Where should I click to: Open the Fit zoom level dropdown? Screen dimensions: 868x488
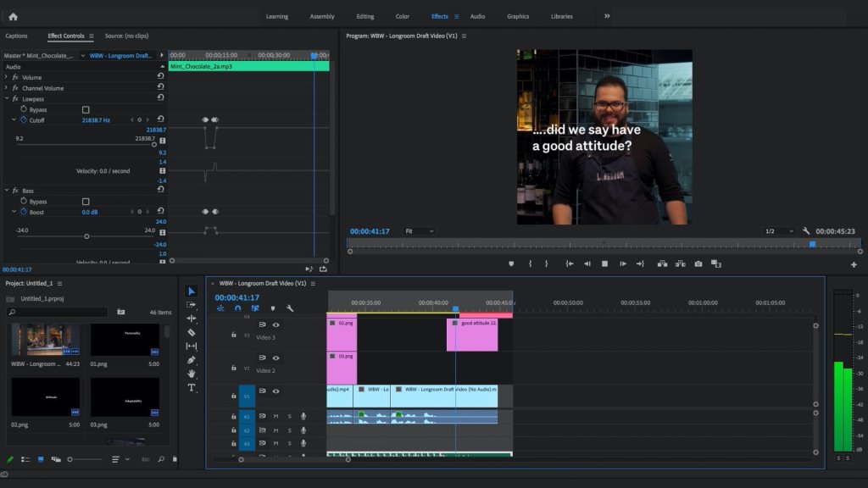[x=419, y=231]
